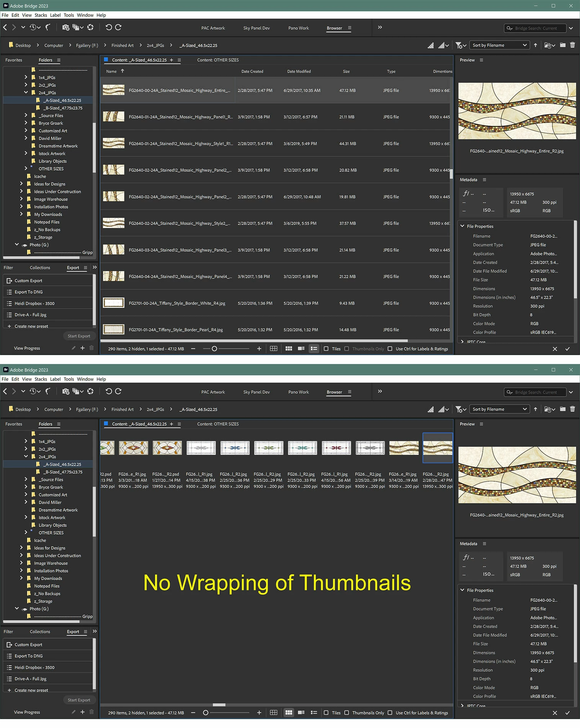This screenshot has width=580, height=728.
Task: Go back using upper window's back arrow
Action: click(5, 27)
